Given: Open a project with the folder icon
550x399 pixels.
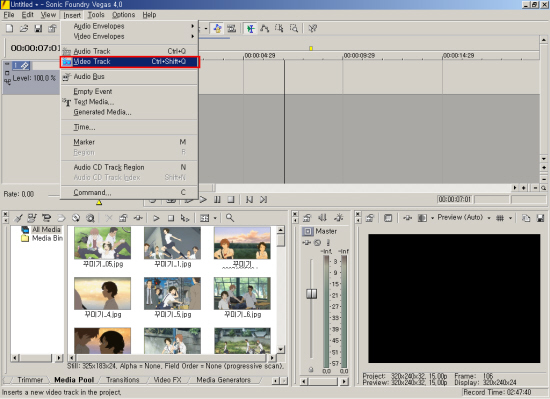Looking at the screenshot, I should (x=24, y=28).
